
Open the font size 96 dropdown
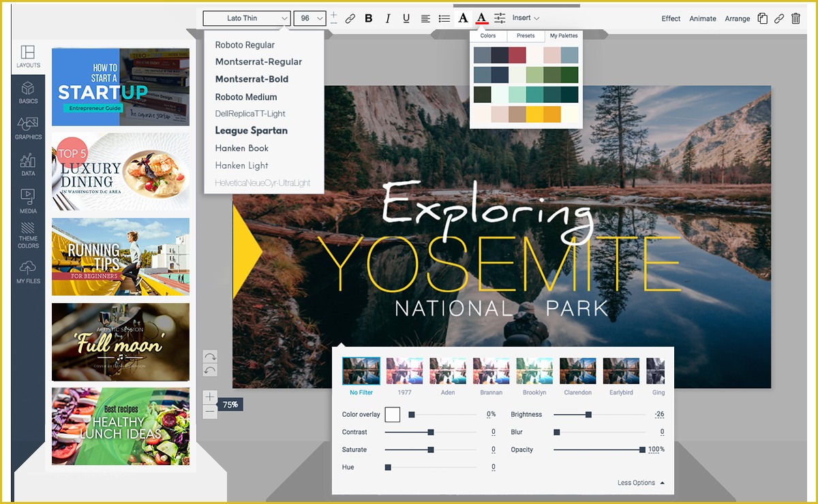pos(310,18)
